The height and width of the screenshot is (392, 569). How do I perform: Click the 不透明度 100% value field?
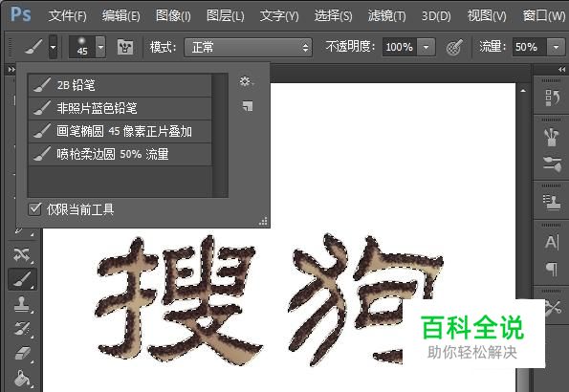coord(399,47)
